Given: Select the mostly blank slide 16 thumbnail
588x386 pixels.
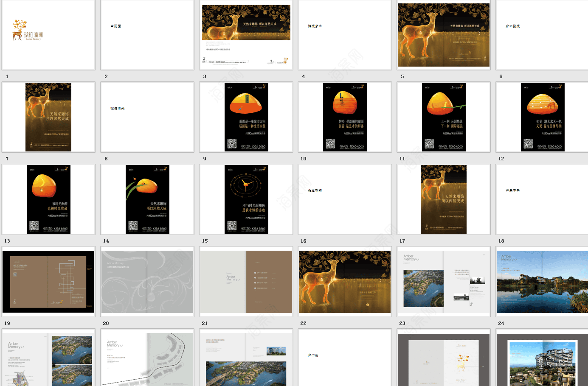Looking at the screenshot, I should click(345, 199).
